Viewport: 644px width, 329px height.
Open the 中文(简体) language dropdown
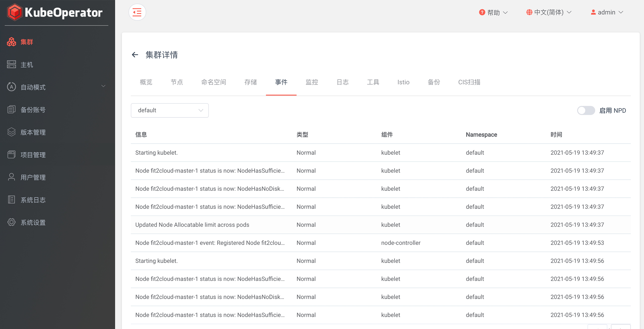pos(549,12)
